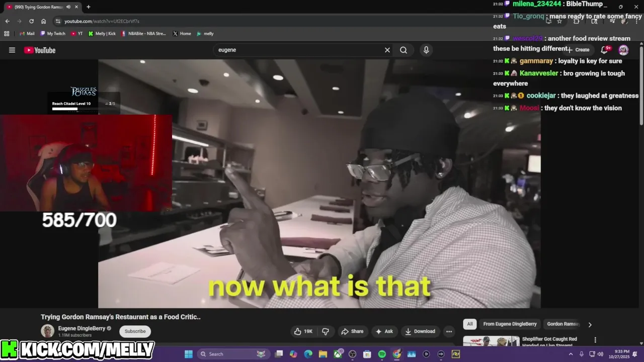644x362 pixels.
Task: Open the Xbox app on the taskbar
Action: (x=338, y=354)
